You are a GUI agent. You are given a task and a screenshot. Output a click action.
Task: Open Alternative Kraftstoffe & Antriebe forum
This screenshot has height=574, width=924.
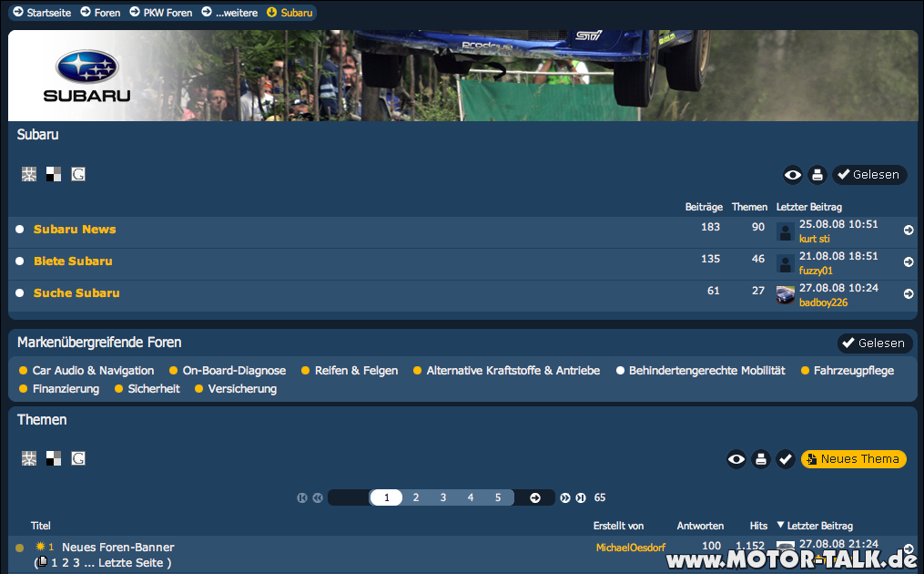pyautogui.click(x=513, y=371)
